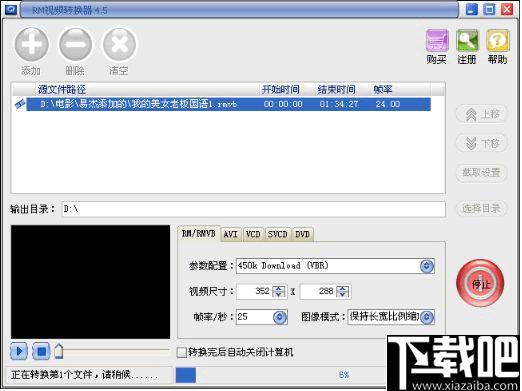
Task: Click the film icon beside the file row
Action: coord(20,104)
